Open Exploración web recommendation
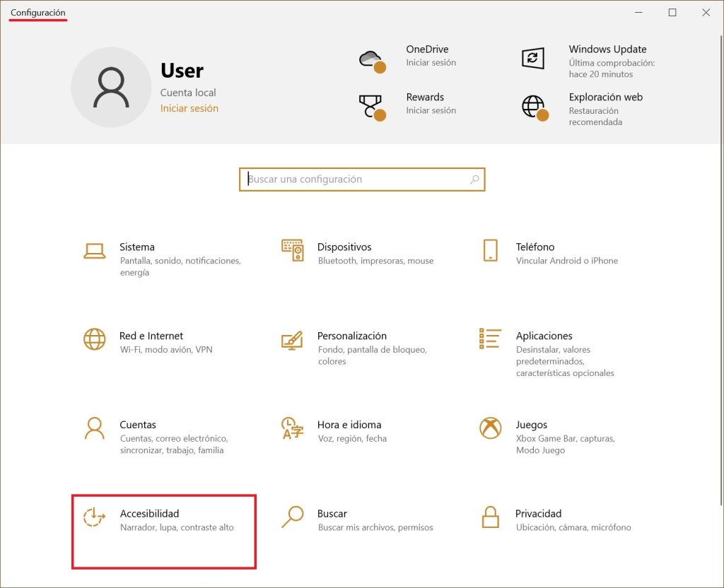 point(606,97)
